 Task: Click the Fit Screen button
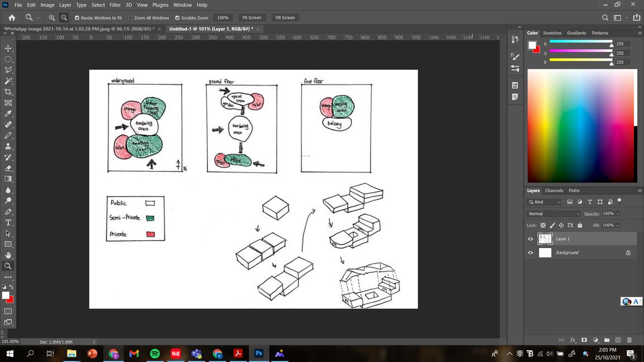[x=252, y=18]
